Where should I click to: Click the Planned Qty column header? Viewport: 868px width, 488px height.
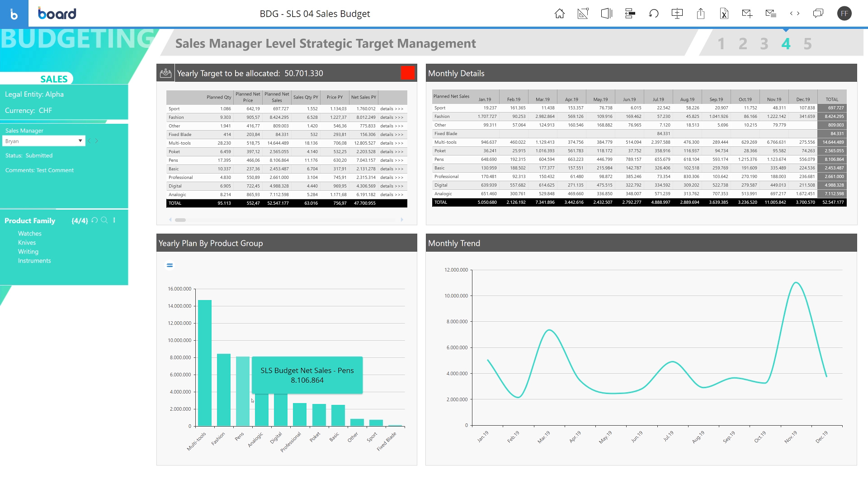(x=219, y=97)
